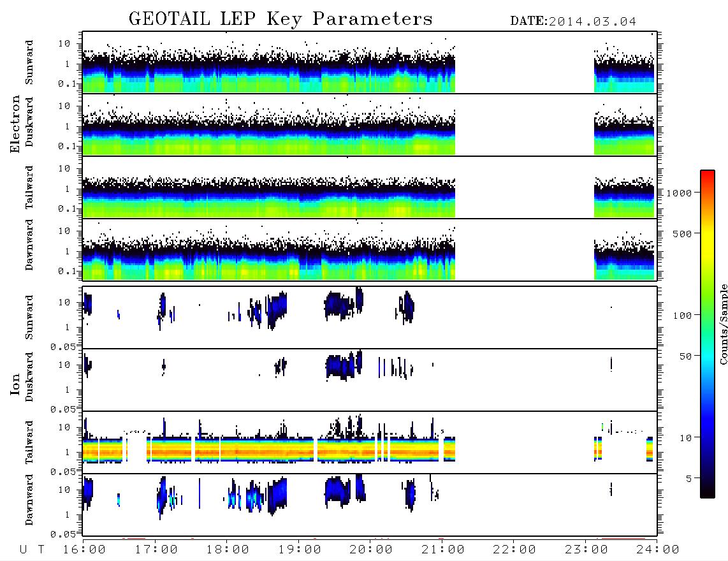728x561 pixels.
Task: Click the Electron Duskward panel label
Action: click(29, 122)
